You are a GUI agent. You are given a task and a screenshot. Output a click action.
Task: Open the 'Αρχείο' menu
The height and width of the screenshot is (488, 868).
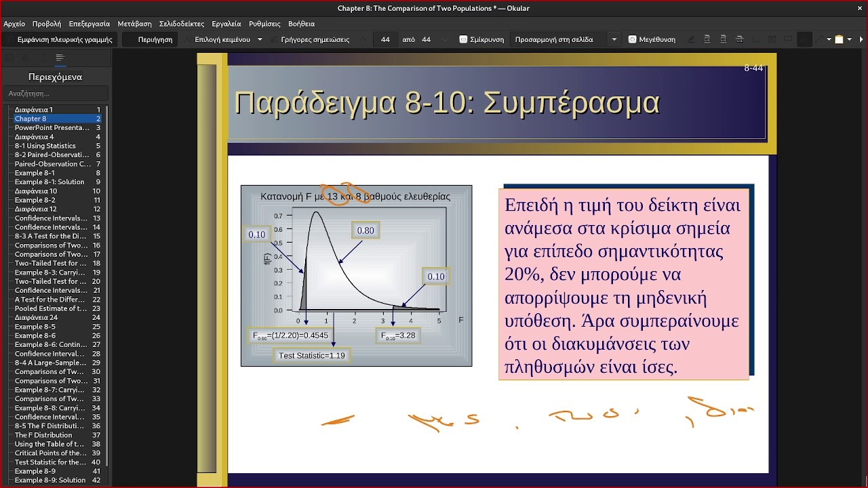(x=14, y=24)
